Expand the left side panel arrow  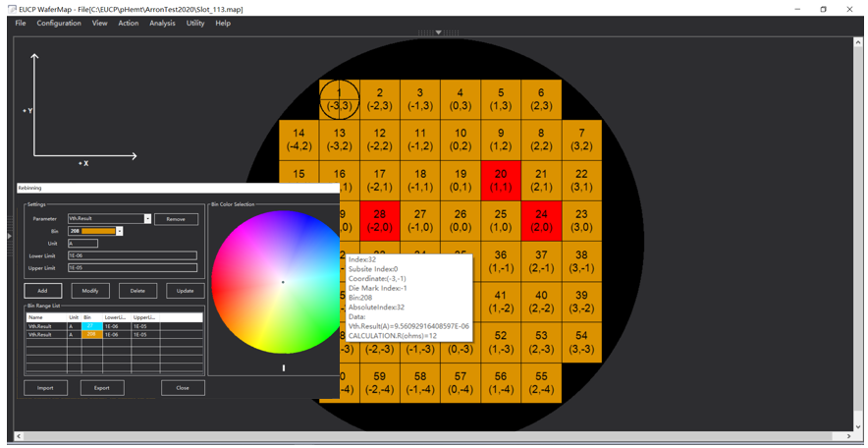pos(9,236)
